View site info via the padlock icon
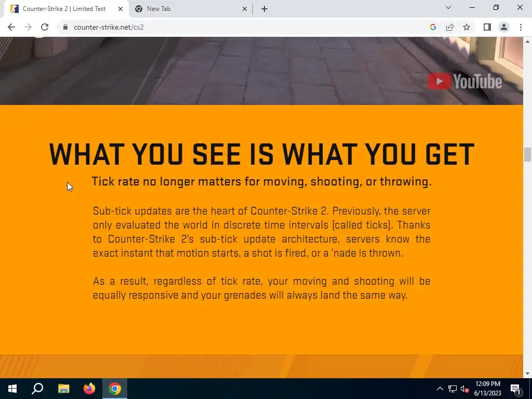 click(x=66, y=27)
